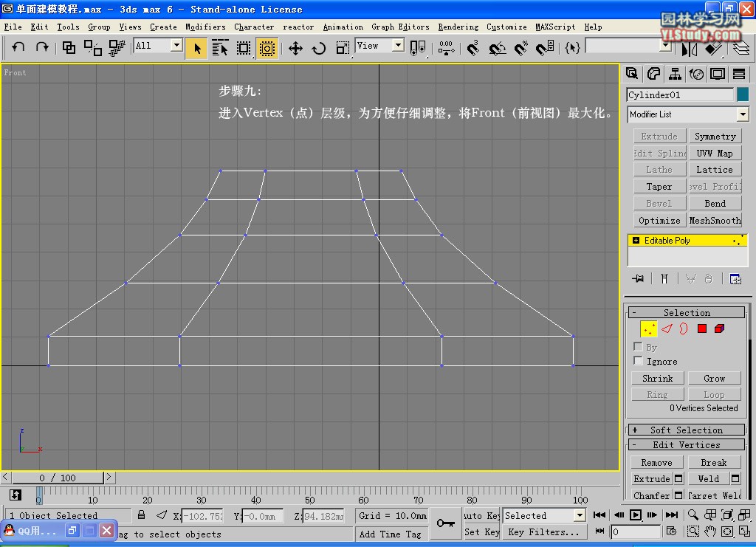The width and height of the screenshot is (756, 547).
Task: Click the 0 / 100 time slider
Action: pyautogui.click(x=58, y=478)
